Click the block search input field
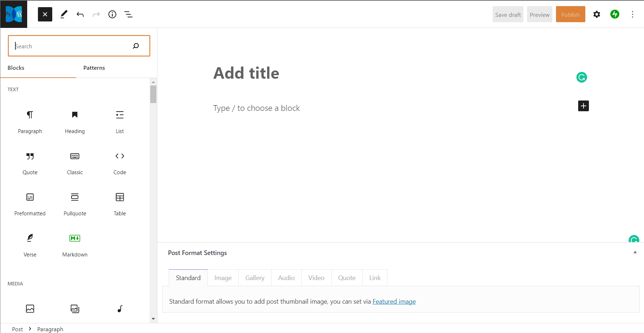The image size is (644, 333). tap(72, 46)
